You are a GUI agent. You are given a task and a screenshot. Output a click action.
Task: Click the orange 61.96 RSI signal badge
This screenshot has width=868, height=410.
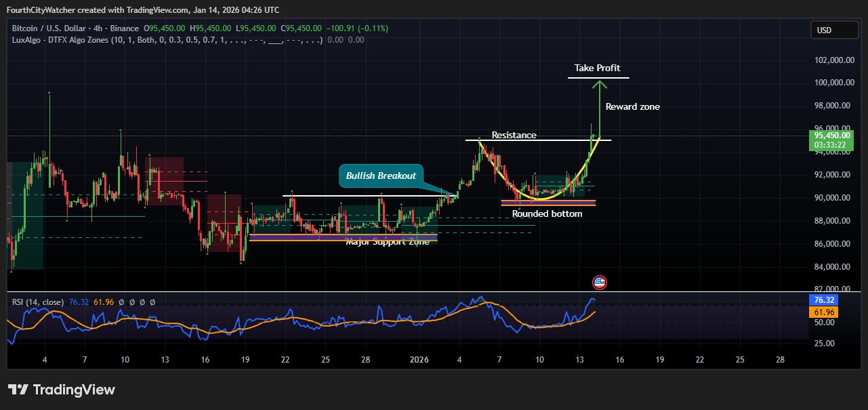coord(823,312)
